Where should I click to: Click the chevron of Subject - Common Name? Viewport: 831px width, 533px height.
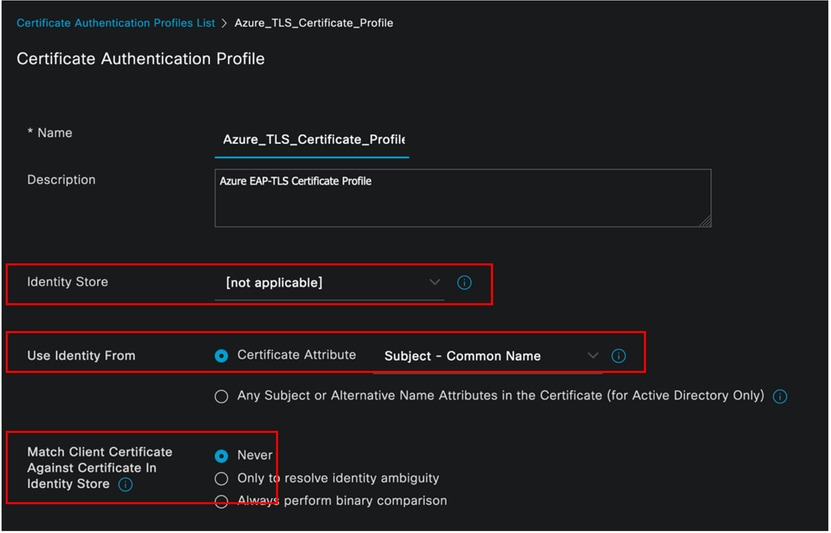click(x=593, y=356)
